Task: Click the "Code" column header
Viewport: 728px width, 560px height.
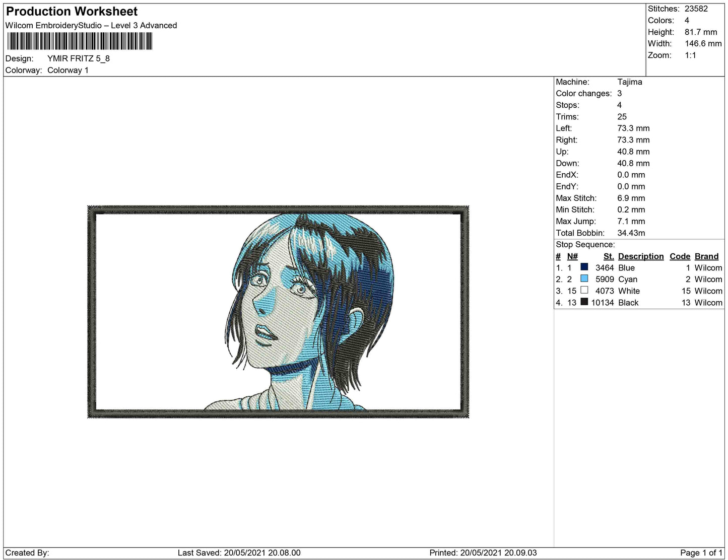Action: [x=680, y=256]
